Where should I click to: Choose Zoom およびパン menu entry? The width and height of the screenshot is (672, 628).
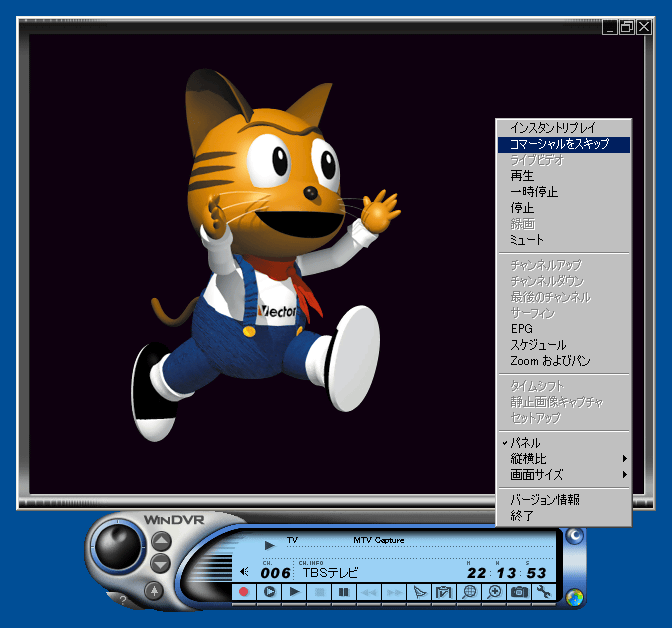[564, 361]
